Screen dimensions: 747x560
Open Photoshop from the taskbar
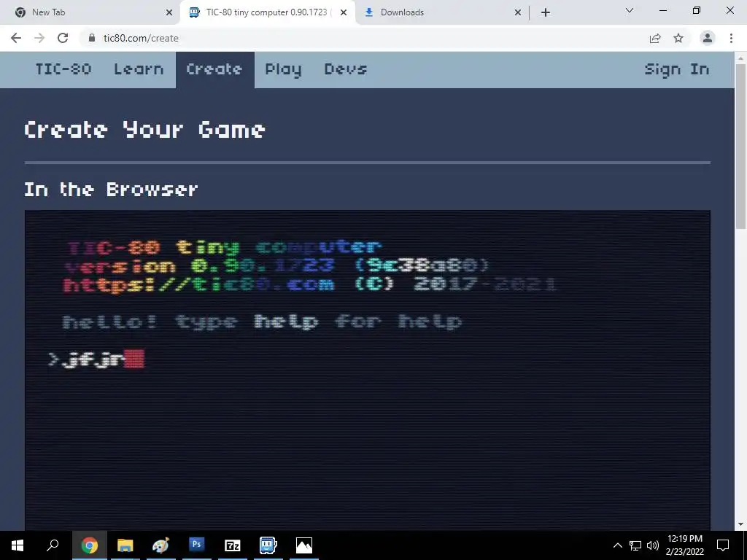[196, 545]
